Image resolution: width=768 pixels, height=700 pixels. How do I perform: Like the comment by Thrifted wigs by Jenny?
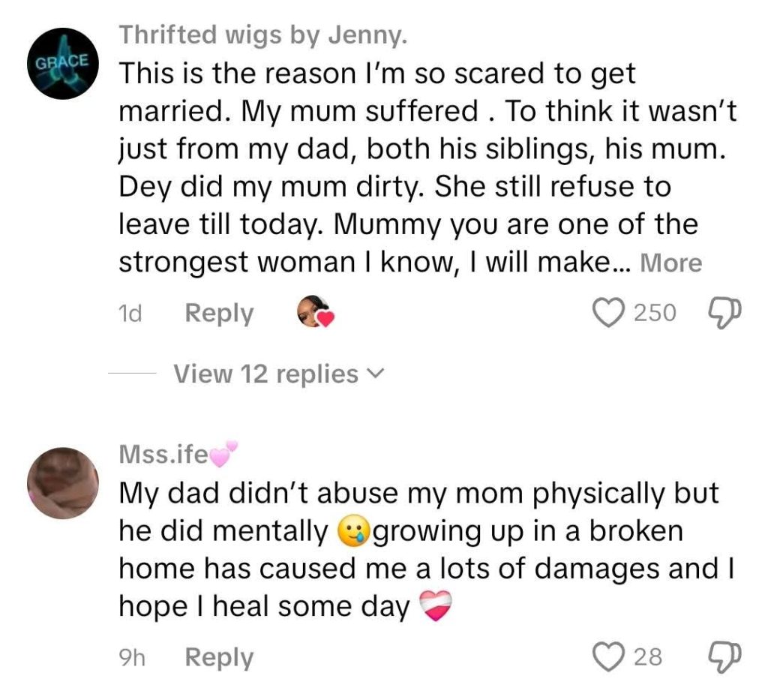coord(610,312)
